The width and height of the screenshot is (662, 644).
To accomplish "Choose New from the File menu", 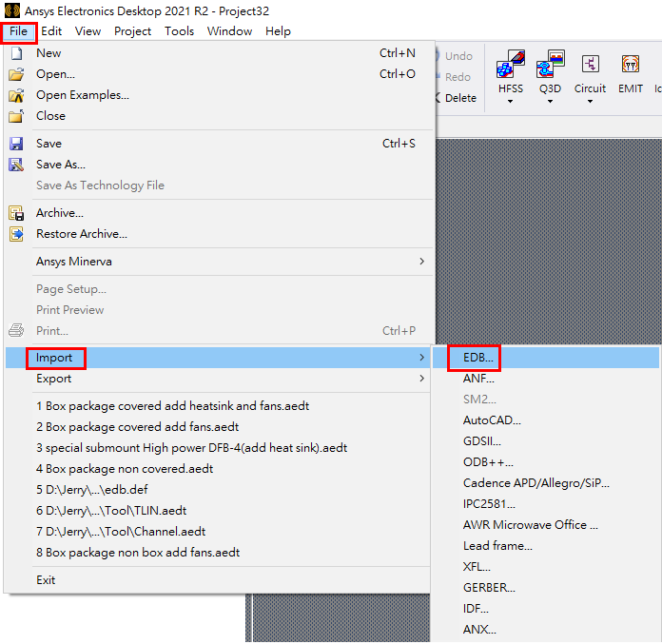I will pos(220,53).
